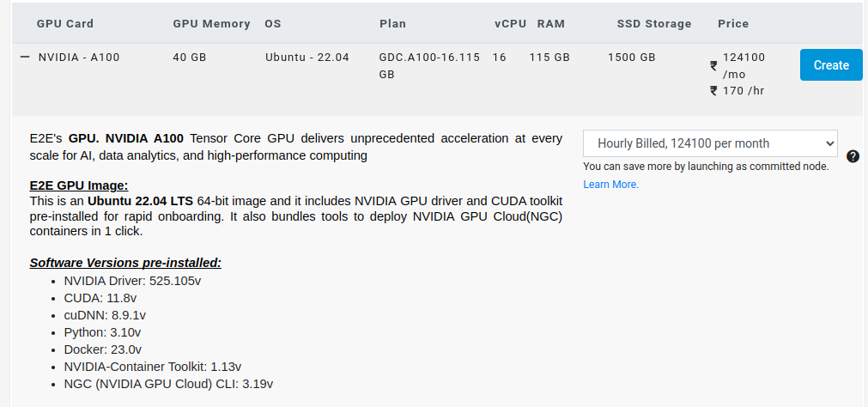
Task: Click the rupee icon beside monthly price
Action: [x=713, y=66]
